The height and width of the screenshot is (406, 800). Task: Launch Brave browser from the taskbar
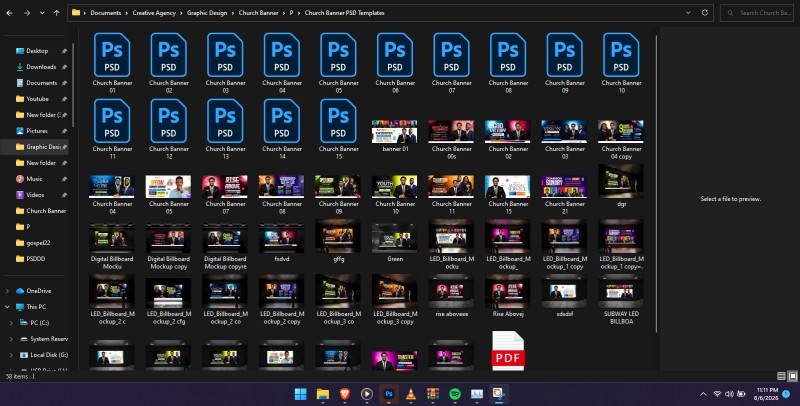point(345,394)
